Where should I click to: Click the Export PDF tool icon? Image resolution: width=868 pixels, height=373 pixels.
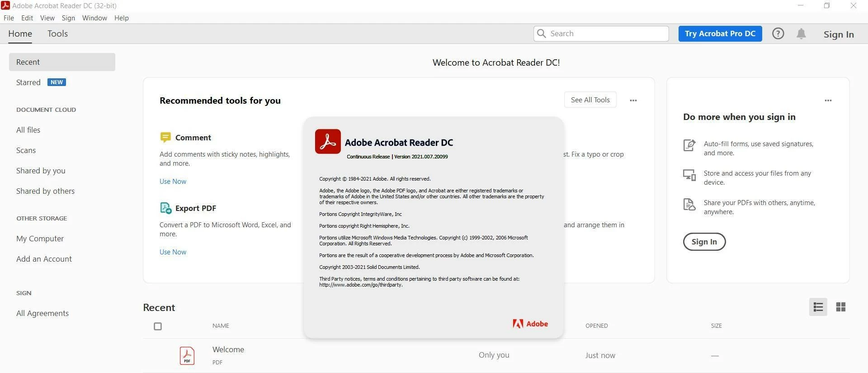coord(165,208)
